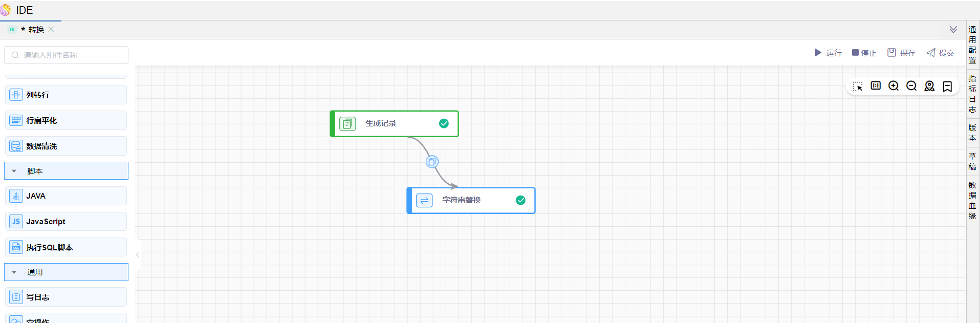Viewport: 980px width, 323px height.
Task: Reset canvas to 1:1 actual size
Action: click(876, 86)
